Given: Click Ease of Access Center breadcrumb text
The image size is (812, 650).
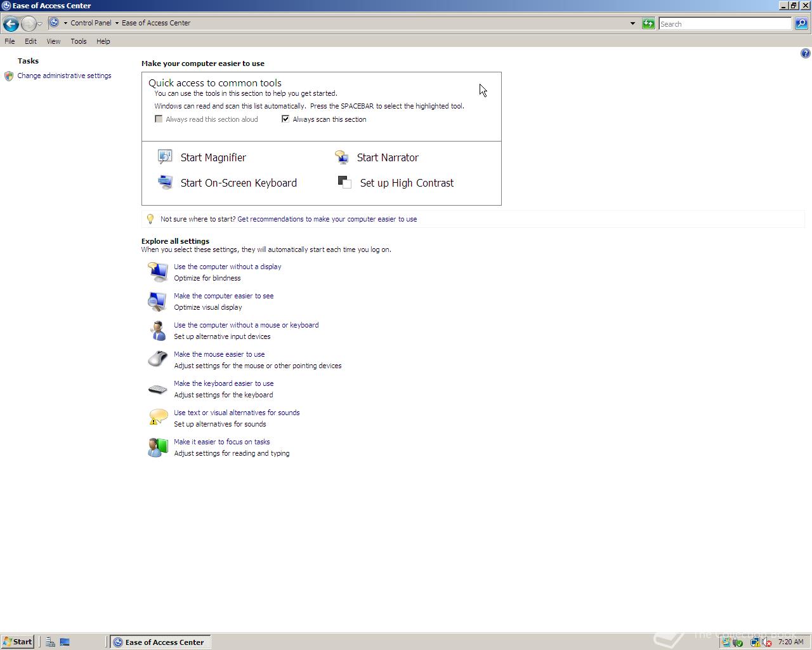Looking at the screenshot, I should [x=156, y=23].
